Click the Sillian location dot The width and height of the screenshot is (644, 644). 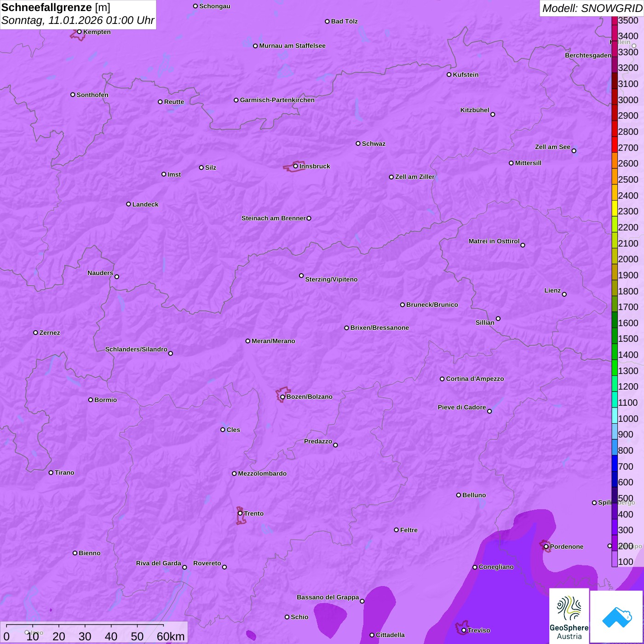(498, 318)
